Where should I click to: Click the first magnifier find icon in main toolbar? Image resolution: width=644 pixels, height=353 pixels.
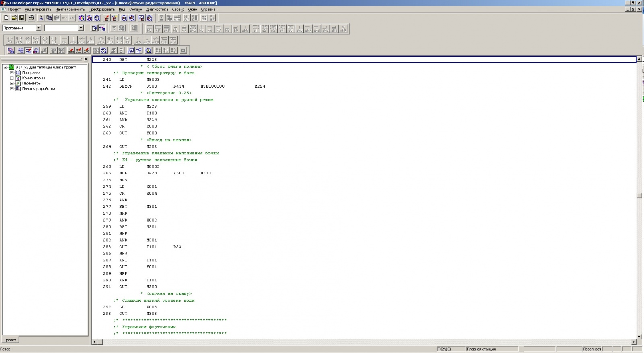pos(82,18)
